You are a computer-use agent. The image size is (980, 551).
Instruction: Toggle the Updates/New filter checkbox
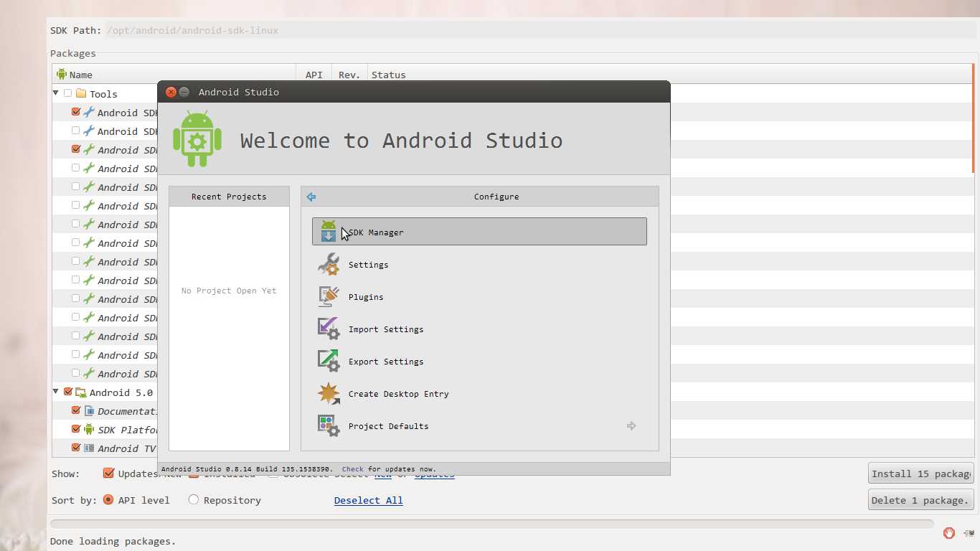point(109,473)
